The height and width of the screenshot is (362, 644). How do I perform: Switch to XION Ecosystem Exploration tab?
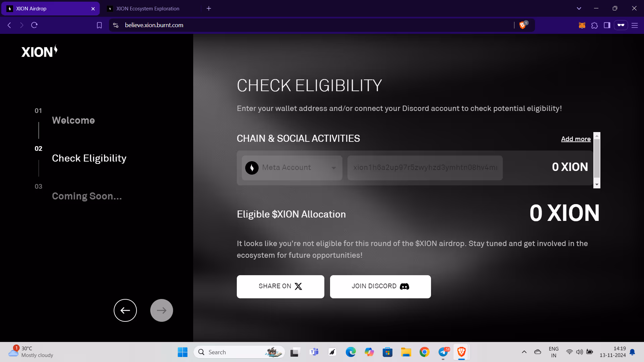tap(148, 8)
